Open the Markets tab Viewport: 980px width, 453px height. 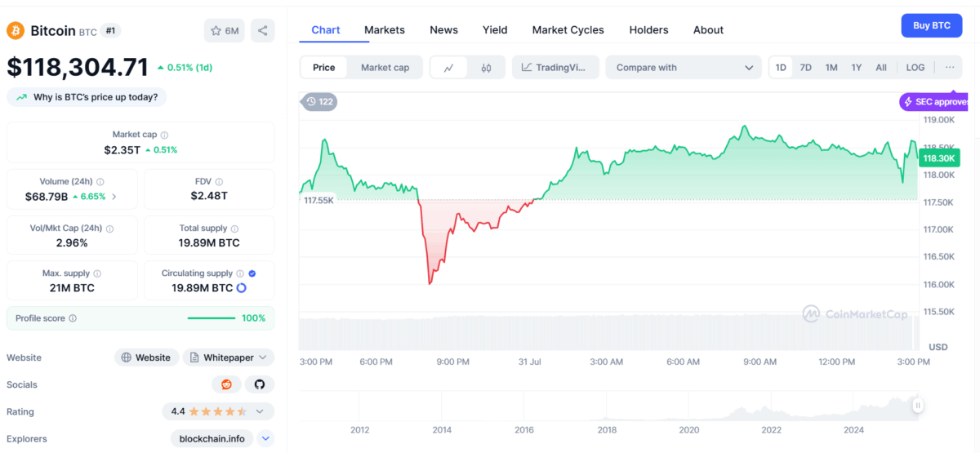[385, 29]
